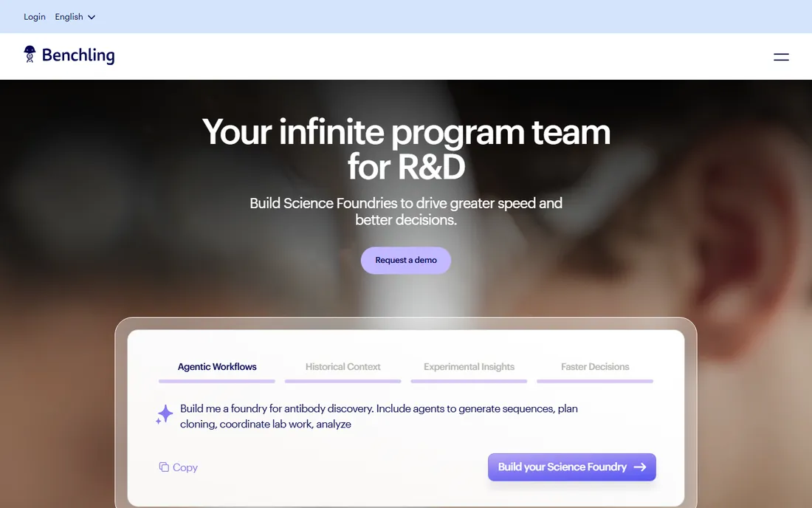Open the hamburger navigation menu

[x=781, y=57]
